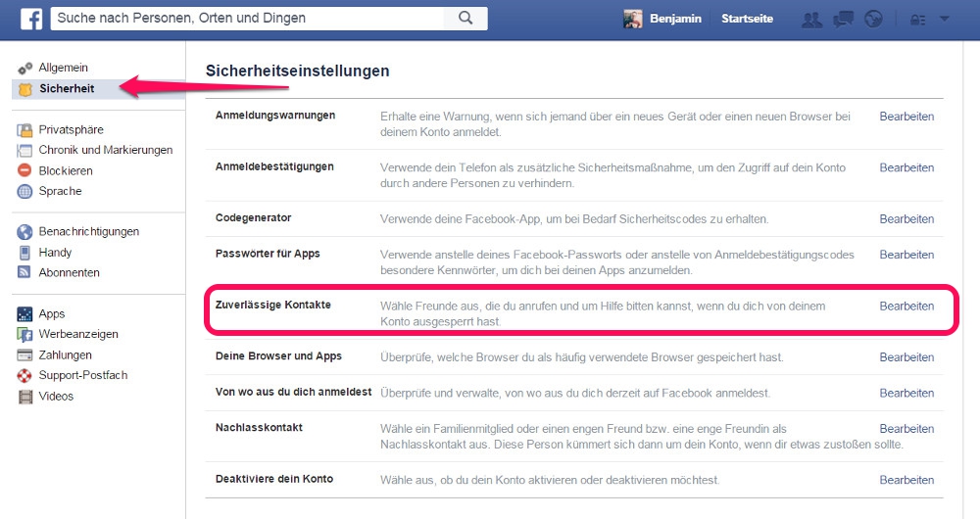Edit Anmeldungswarnungen via Bearbeiten
Screen dimensions: 980x519
click(x=906, y=117)
